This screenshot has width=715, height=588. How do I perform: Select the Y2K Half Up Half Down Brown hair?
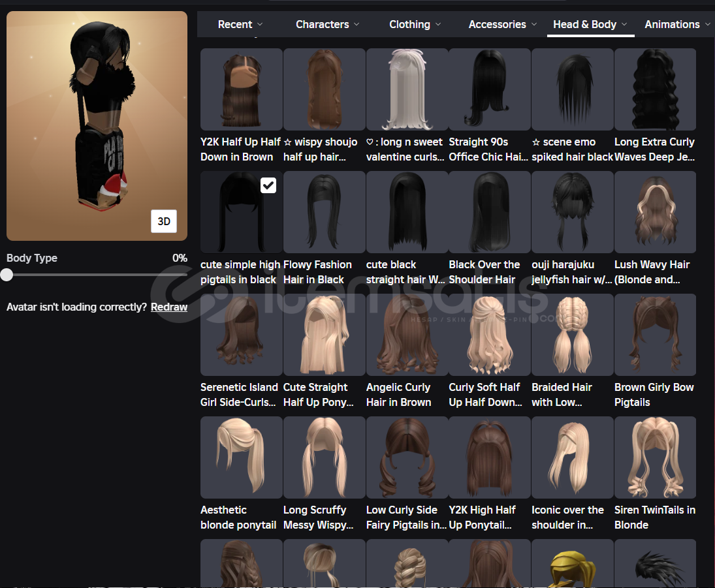[x=241, y=90]
